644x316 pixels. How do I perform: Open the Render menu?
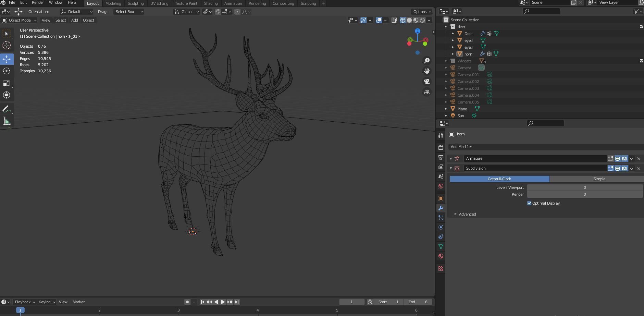click(x=38, y=3)
